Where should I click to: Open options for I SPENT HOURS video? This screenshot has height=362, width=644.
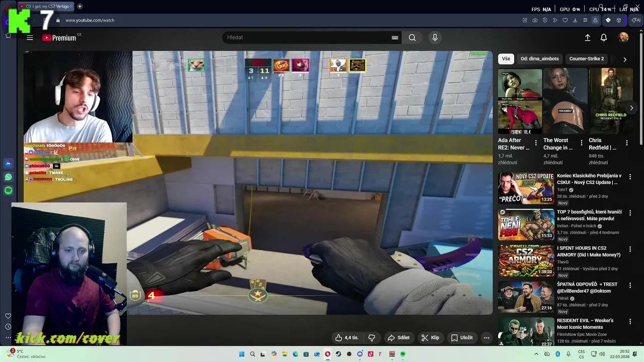tap(630, 249)
